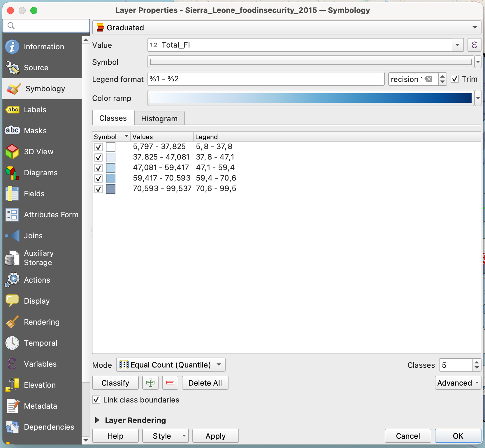
Task: Clear the legend precision field
Action: 428,79
